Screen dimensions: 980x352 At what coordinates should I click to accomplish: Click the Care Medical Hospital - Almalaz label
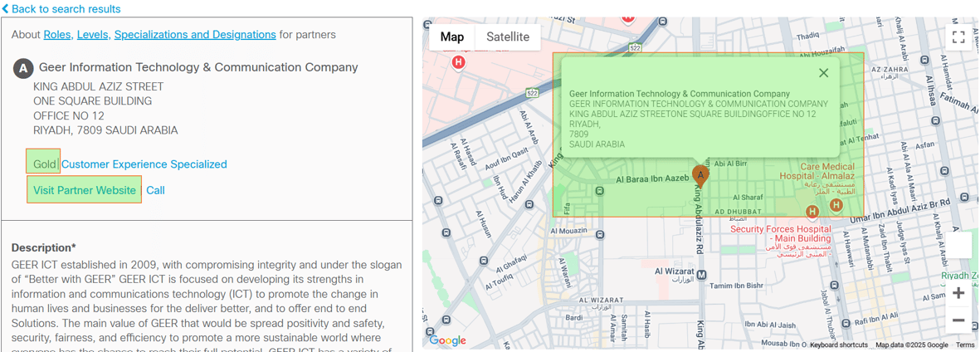(817, 181)
